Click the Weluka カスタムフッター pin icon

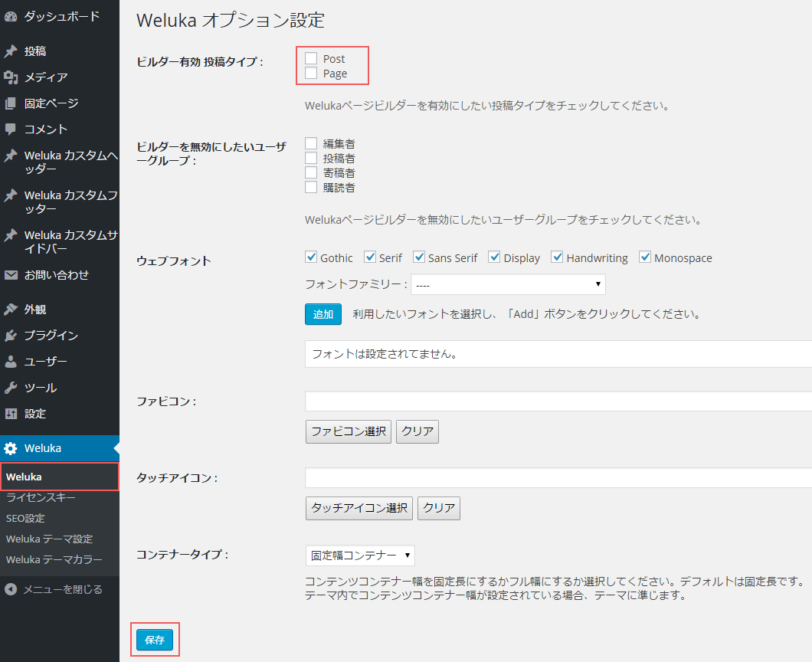pos(11,195)
